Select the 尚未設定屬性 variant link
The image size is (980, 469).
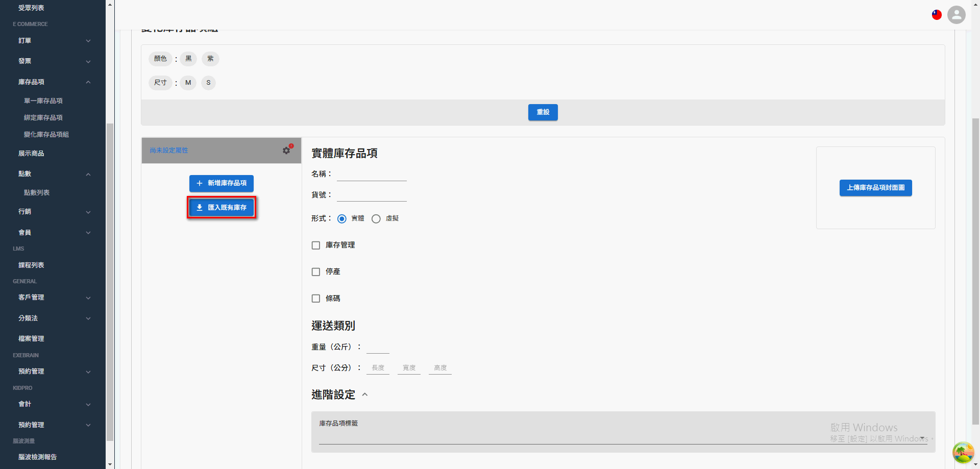169,151
